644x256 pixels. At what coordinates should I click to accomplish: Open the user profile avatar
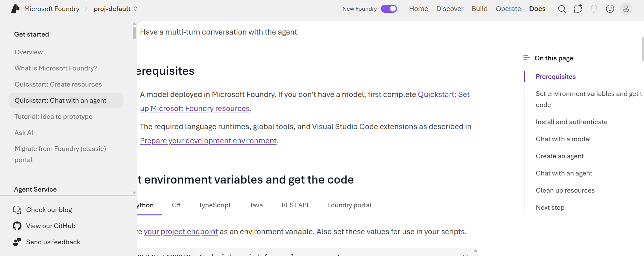(626, 9)
